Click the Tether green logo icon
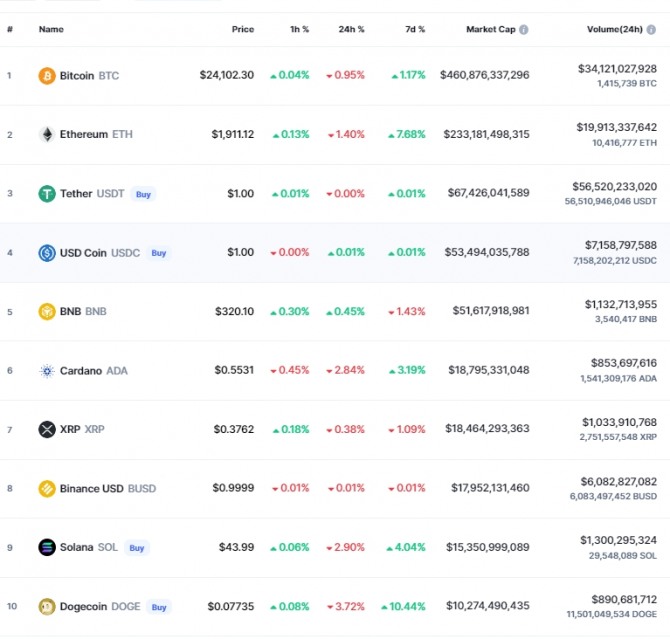This screenshot has height=639, width=670. (47, 194)
